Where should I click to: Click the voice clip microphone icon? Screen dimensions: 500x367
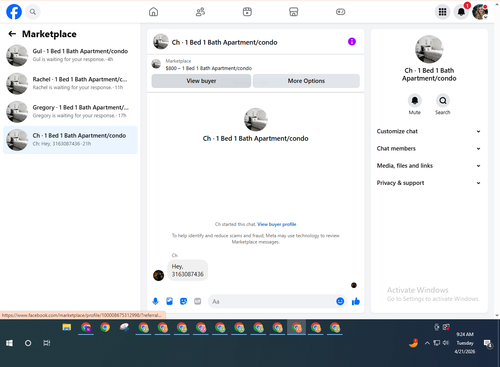pos(155,302)
